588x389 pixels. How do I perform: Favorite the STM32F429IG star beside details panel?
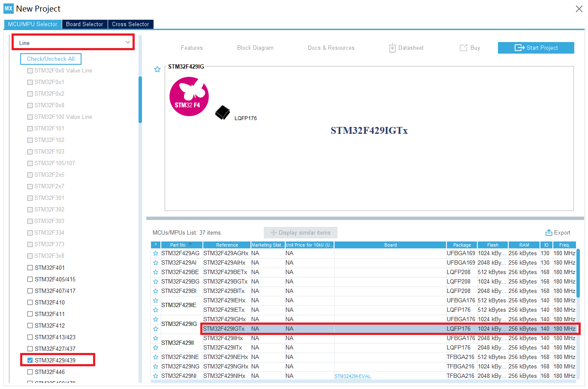pos(157,69)
